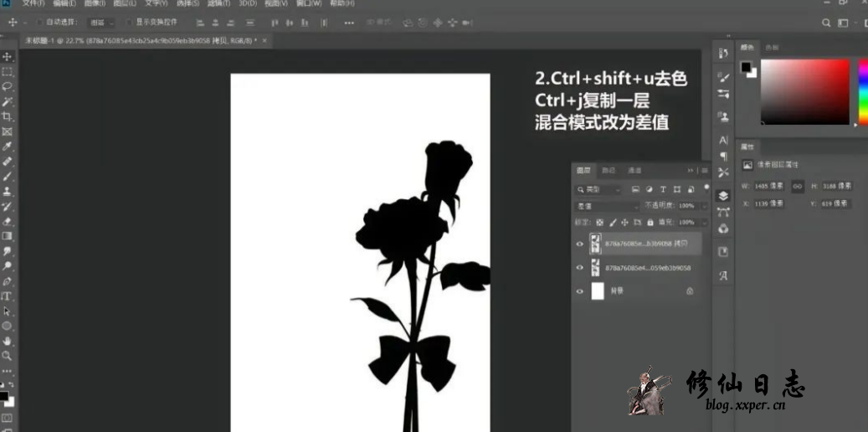Pick a color in the red color field
Image resolution: width=868 pixels, height=432 pixels.
804,90
